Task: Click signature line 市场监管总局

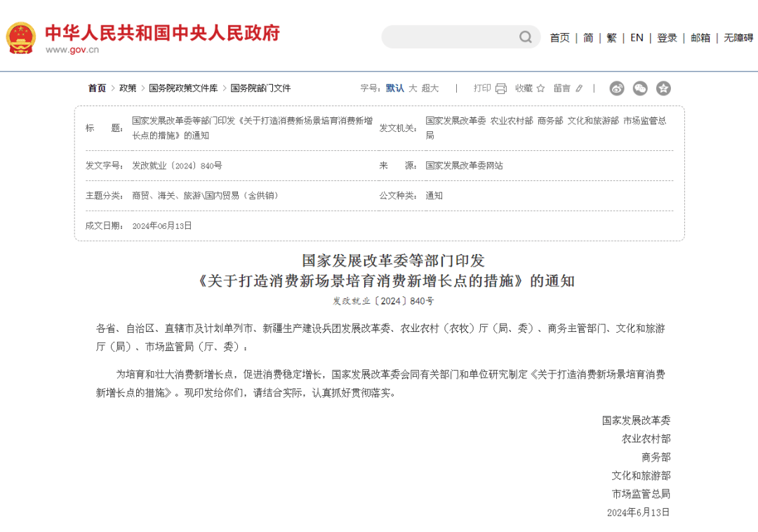Action: click(x=641, y=494)
